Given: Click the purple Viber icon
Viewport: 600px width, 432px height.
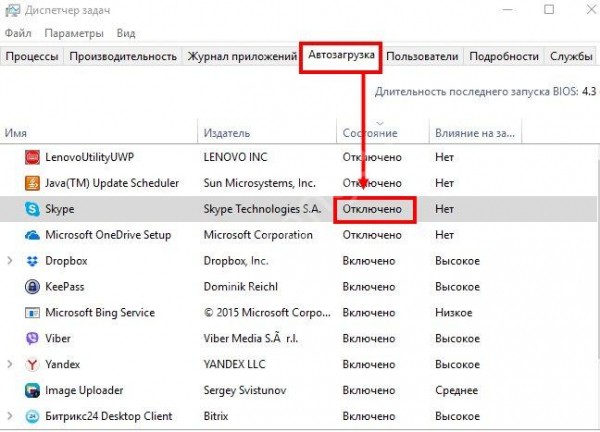Looking at the screenshot, I should point(32,339).
